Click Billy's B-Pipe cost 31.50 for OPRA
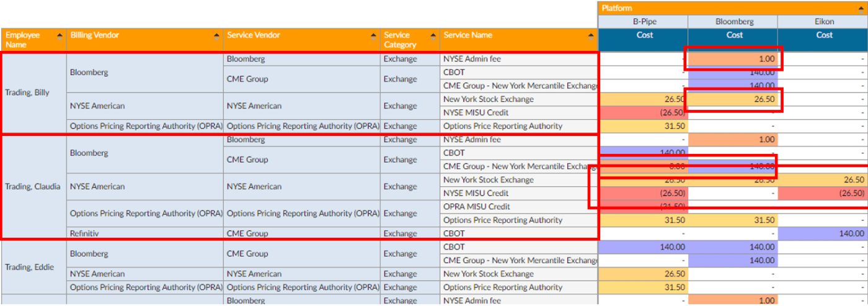The height and width of the screenshot is (306, 868). coord(643,126)
